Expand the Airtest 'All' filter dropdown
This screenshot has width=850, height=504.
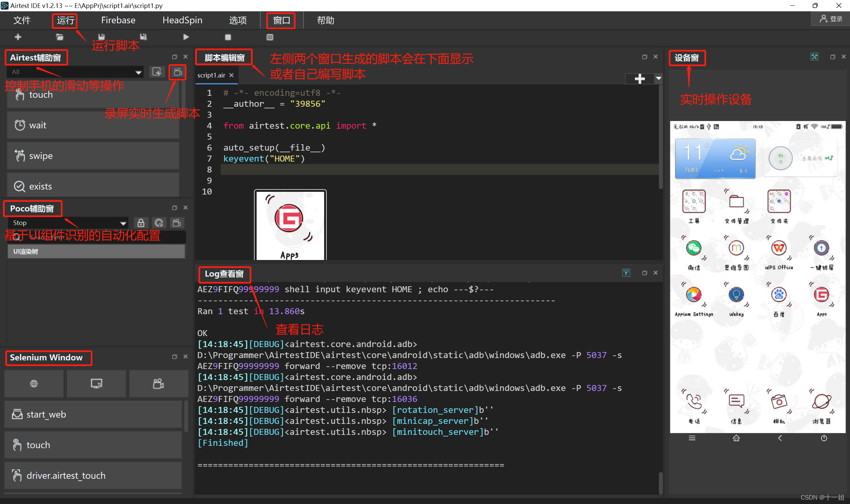[x=138, y=72]
